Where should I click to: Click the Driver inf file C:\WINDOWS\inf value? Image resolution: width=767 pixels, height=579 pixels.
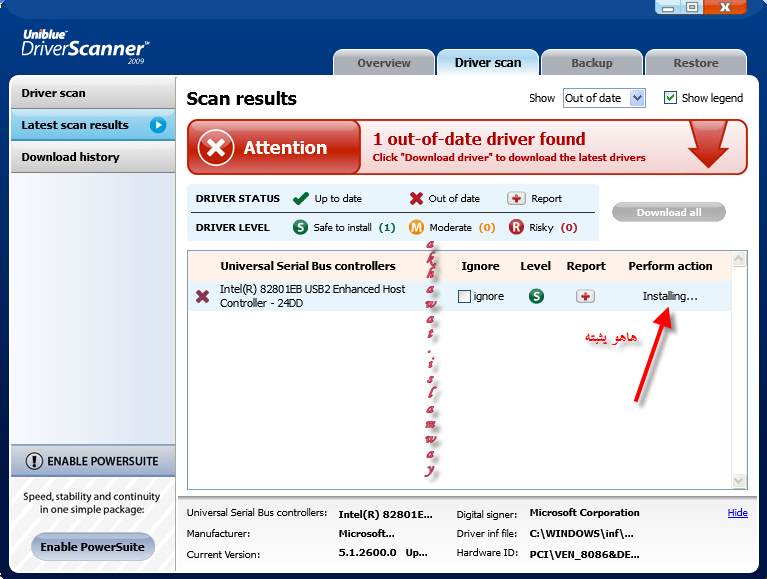(x=581, y=534)
